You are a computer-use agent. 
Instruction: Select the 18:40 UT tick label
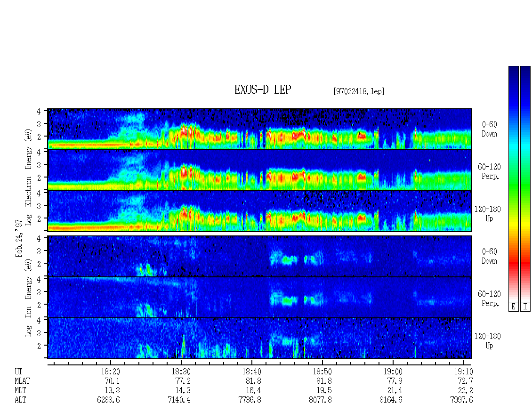[x=252, y=372]
